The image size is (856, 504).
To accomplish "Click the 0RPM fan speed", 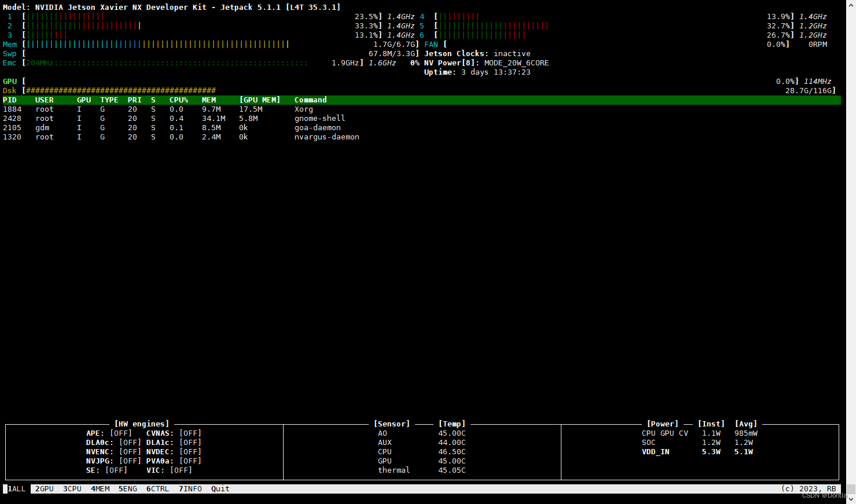I will [x=818, y=45].
